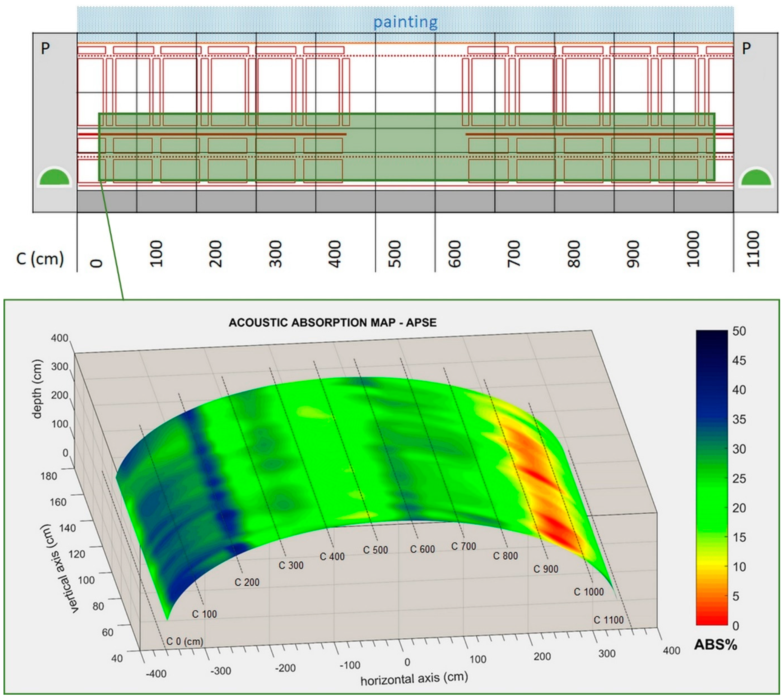This screenshot has width=784, height=699.
Task: Click the 'C 200' line label on the map
Action: pyautogui.click(x=247, y=582)
